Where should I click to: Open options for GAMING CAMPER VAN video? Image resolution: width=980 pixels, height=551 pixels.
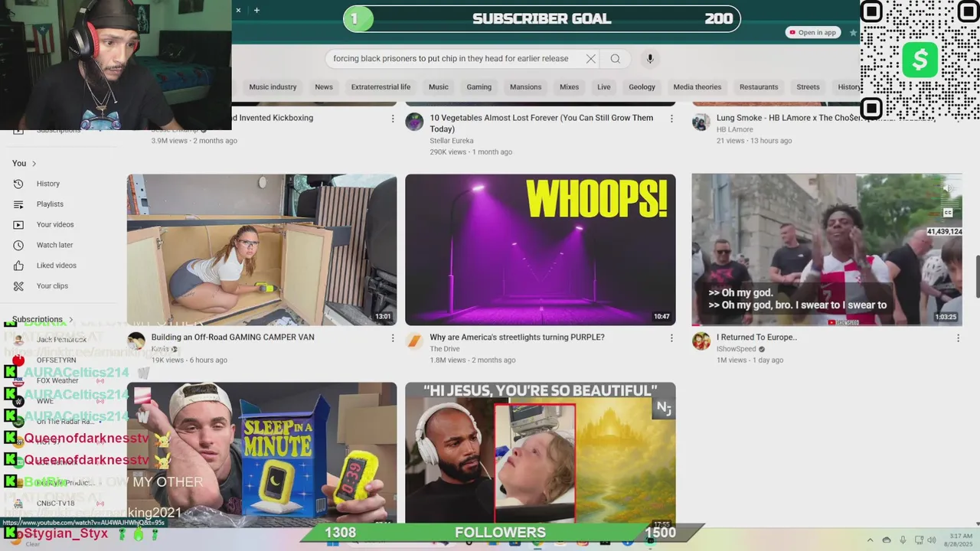point(393,337)
